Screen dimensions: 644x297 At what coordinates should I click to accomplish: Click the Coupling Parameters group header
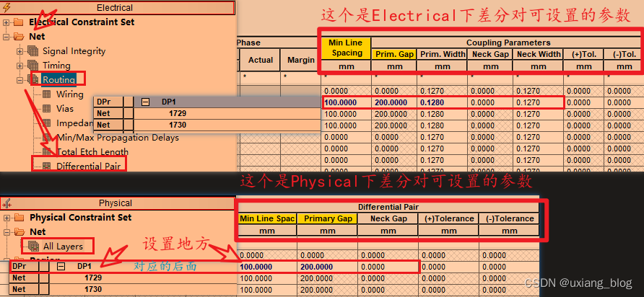click(x=508, y=43)
